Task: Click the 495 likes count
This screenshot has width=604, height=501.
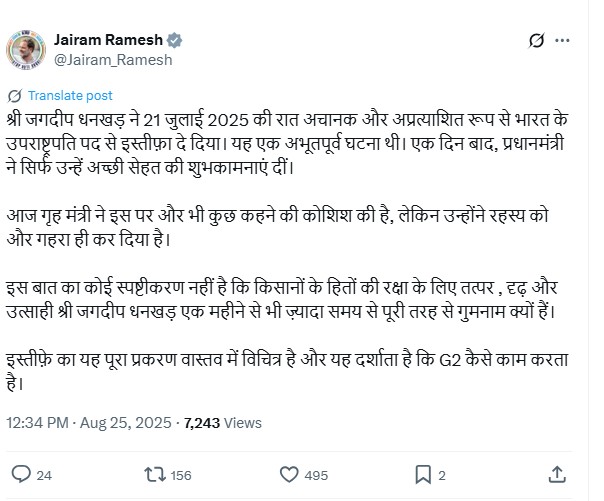Action: click(317, 474)
